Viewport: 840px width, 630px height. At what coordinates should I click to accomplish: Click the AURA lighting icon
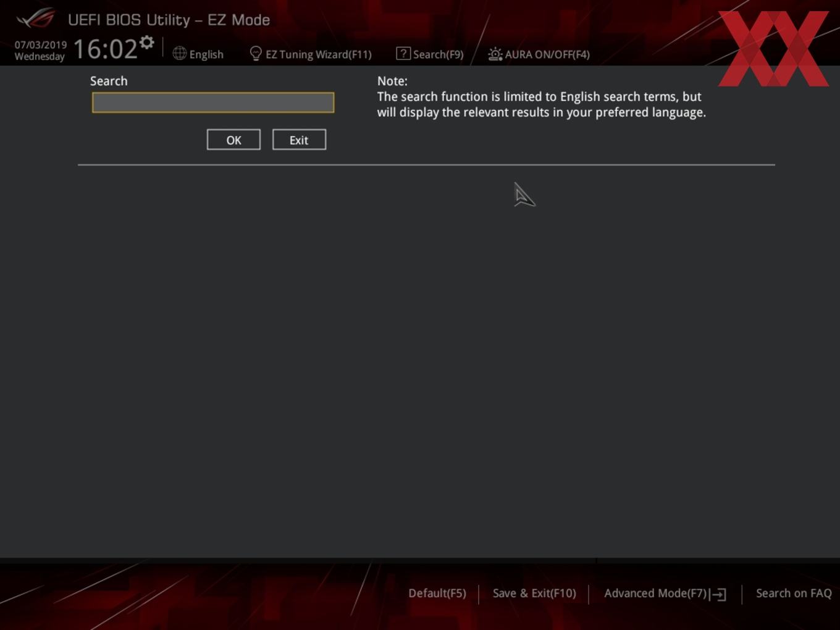pos(495,54)
